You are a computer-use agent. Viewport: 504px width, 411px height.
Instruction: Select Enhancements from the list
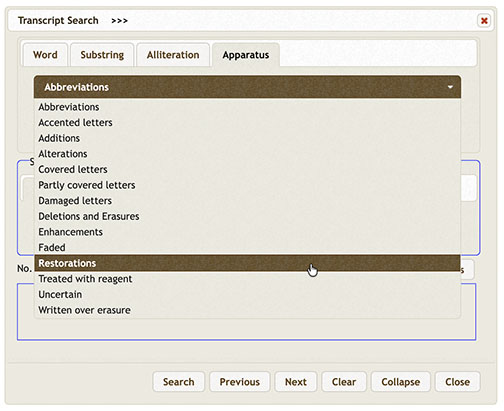coord(247,232)
